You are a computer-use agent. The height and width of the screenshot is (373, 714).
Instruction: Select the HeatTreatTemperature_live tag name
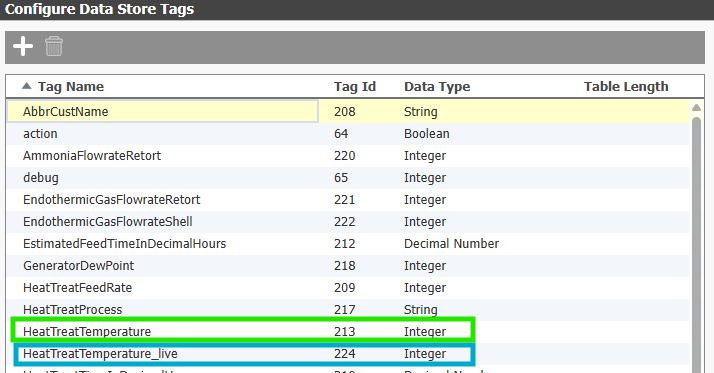(x=100, y=353)
